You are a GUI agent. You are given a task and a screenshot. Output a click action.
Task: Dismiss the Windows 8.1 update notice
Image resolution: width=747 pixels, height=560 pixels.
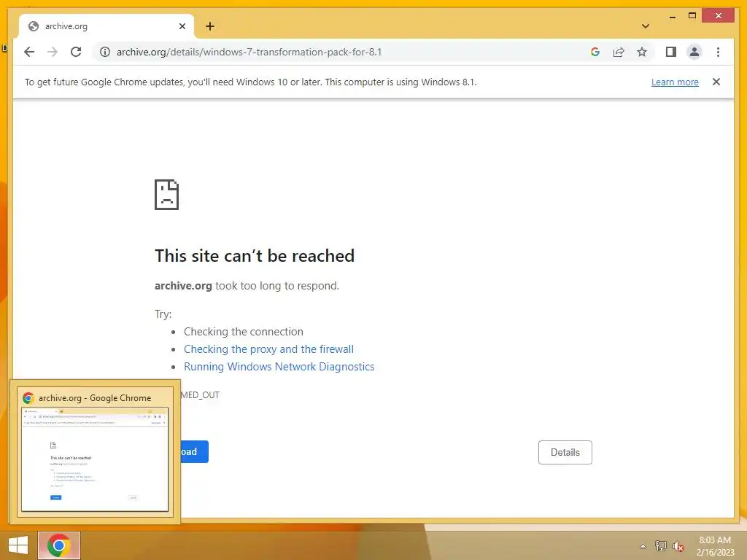click(x=716, y=82)
